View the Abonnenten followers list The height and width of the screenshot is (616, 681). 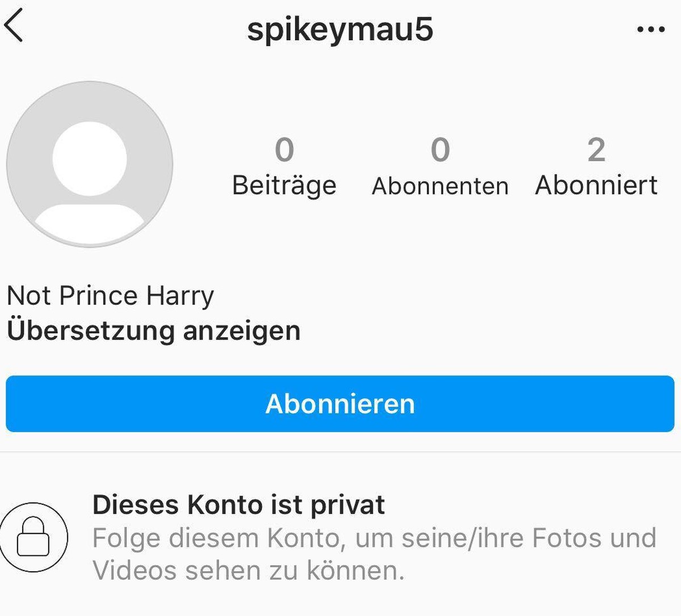(x=440, y=167)
